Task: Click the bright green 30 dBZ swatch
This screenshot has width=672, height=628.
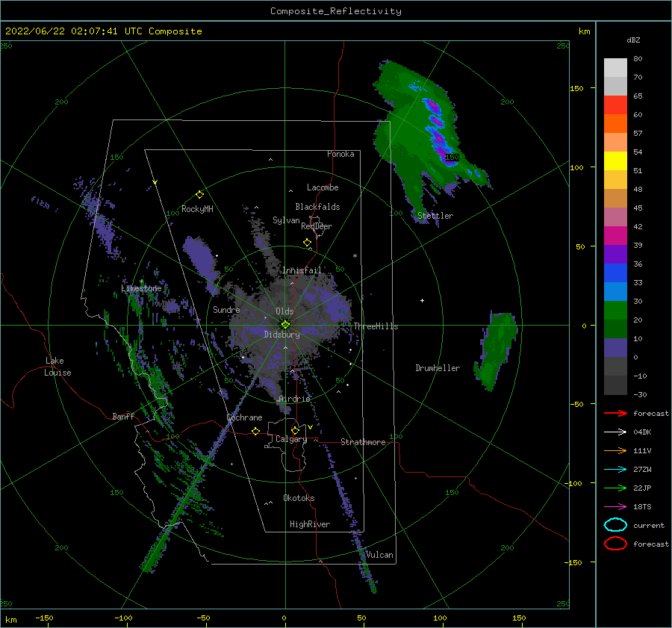Action: 615,311
